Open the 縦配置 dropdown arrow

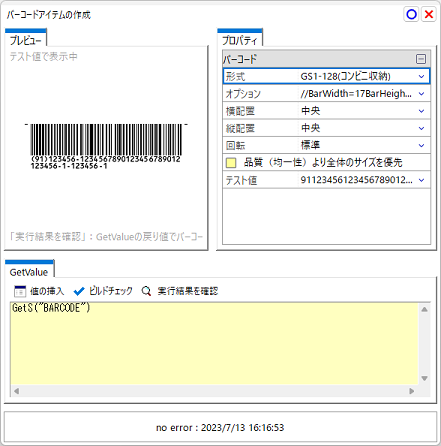(x=421, y=128)
